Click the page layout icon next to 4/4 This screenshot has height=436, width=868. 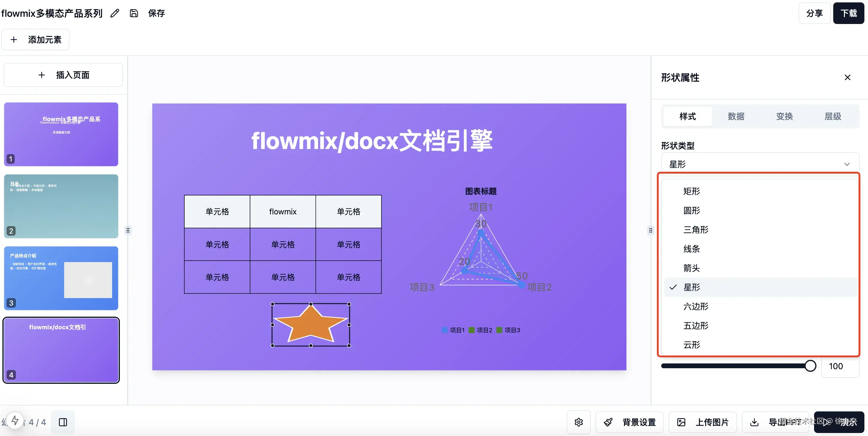coord(63,422)
